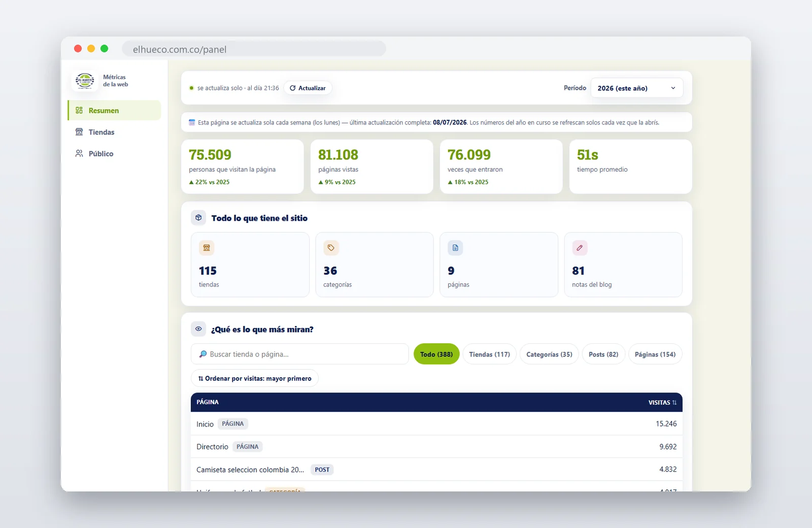
Task: Click the refresh icon on Actualizar
Action: [x=293, y=88]
